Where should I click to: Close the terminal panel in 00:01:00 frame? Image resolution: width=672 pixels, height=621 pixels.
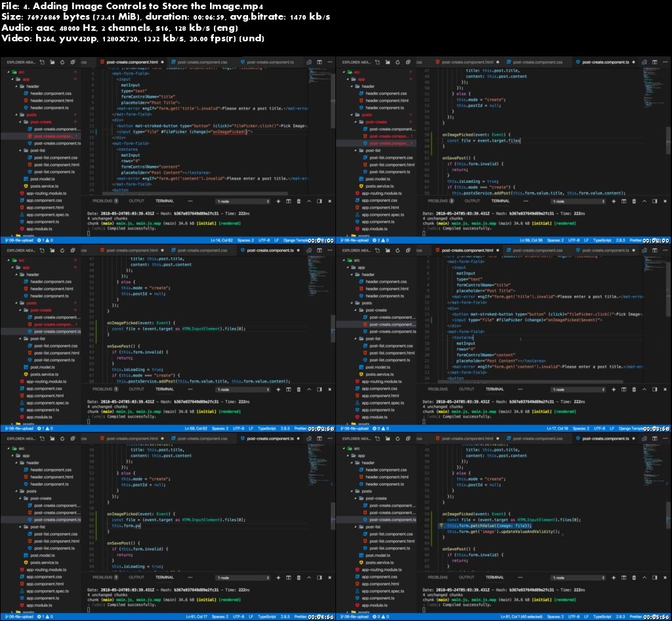[x=329, y=201]
